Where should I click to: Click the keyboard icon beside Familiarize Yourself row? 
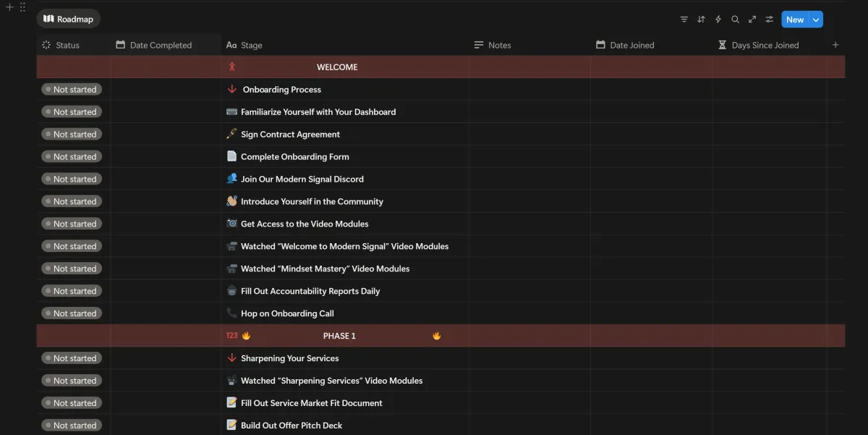pyautogui.click(x=231, y=111)
